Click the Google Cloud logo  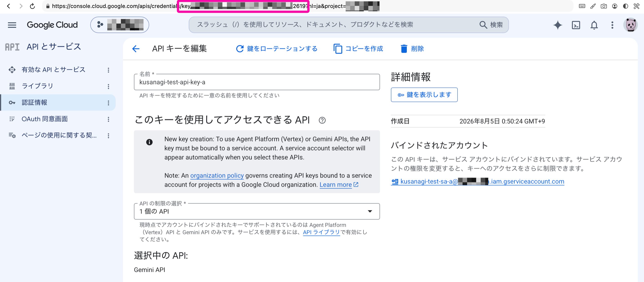(52, 25)
